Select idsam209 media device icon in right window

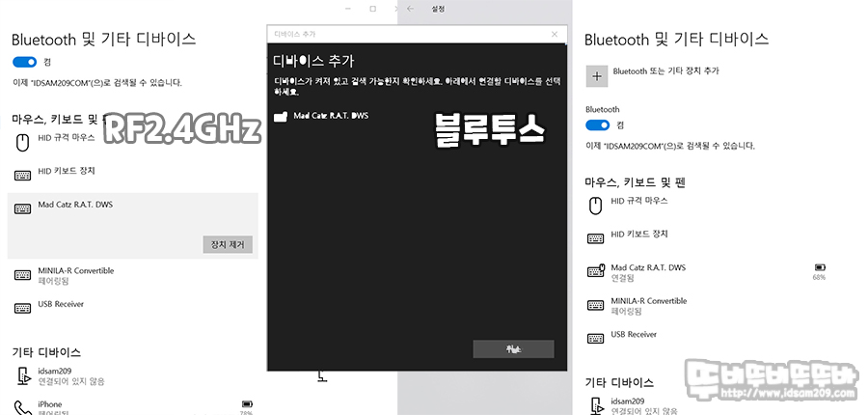(x=596, y=406)
